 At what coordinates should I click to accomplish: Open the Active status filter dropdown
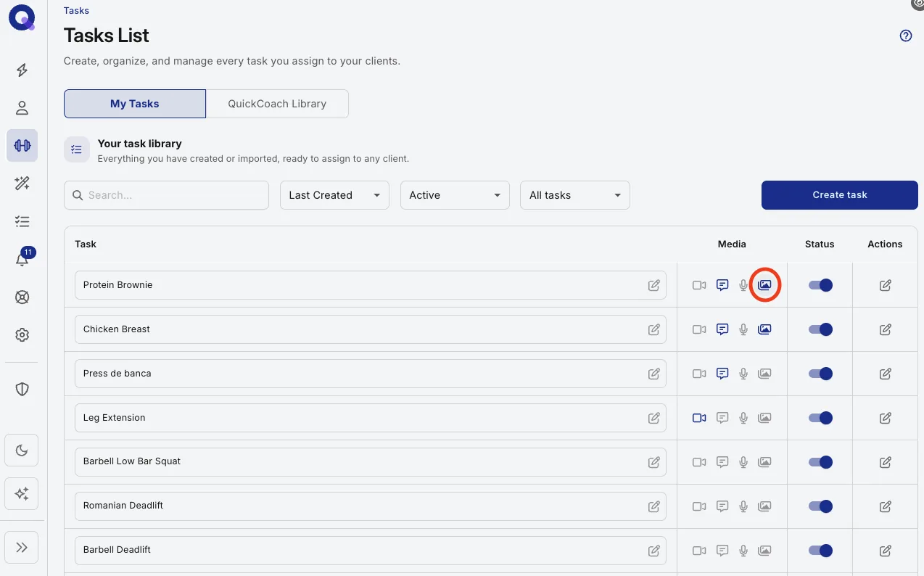tap(455, 195)
